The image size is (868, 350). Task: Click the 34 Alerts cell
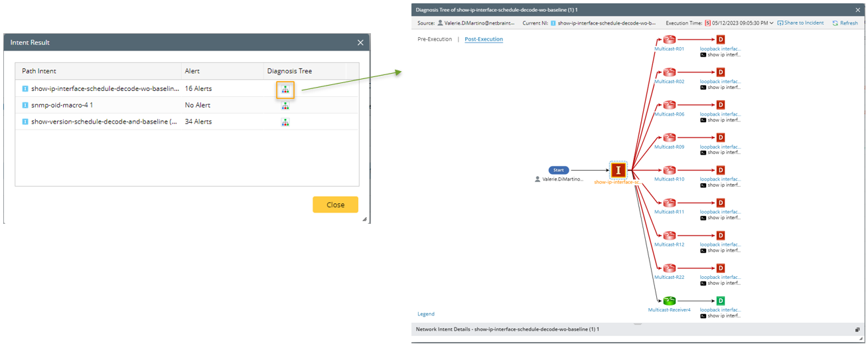(x=198, y=122)
